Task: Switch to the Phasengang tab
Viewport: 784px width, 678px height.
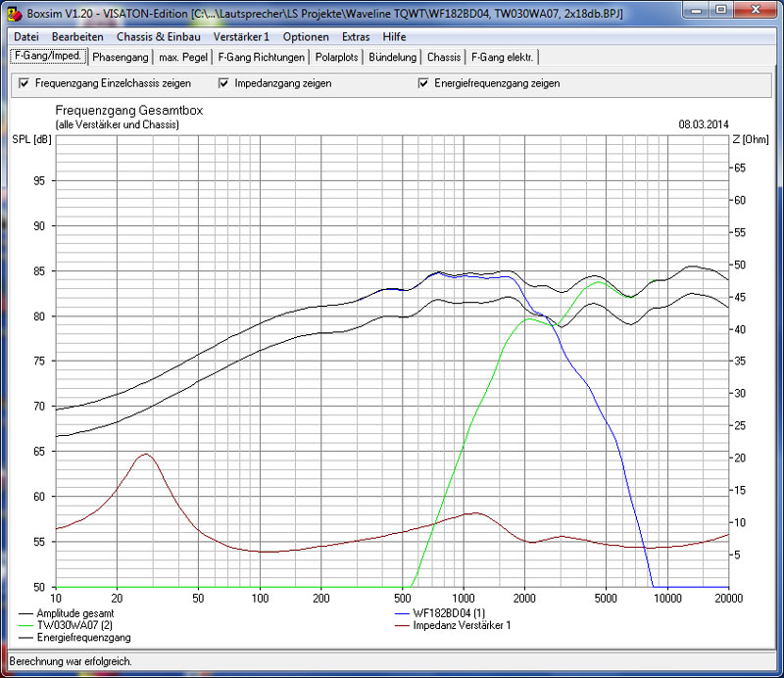Action: [x=120, y=58]
